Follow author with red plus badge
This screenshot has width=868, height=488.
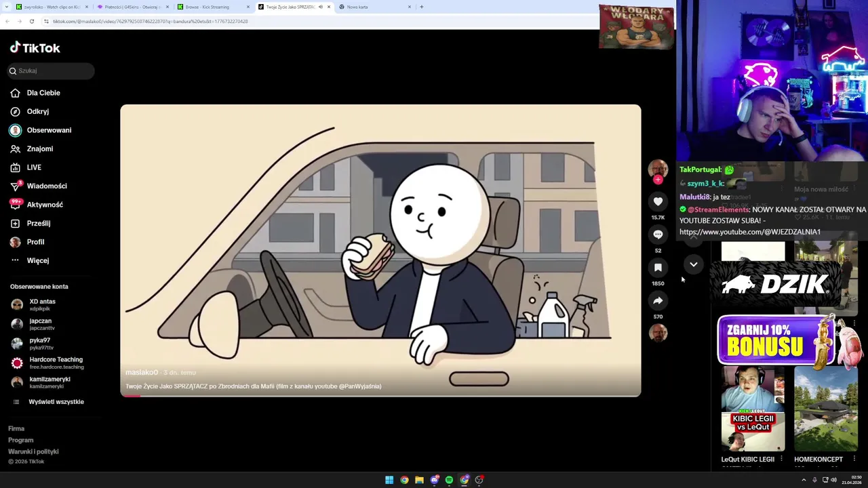pyautogui.click(x=658, y=180)
